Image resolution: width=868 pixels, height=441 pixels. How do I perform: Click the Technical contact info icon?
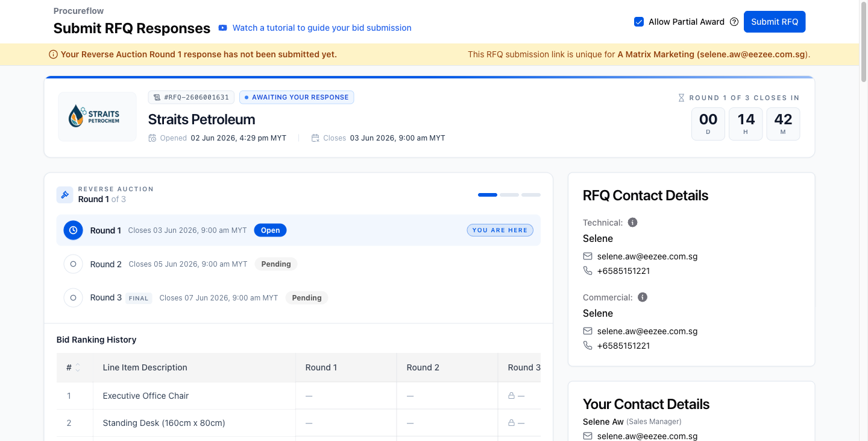pos(632,223)
